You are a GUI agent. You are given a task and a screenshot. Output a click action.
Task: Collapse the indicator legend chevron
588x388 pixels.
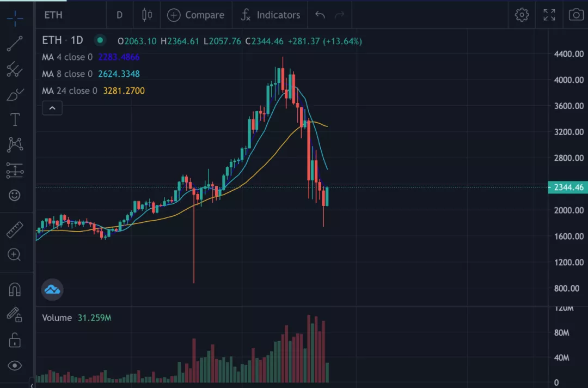[52, 108]
